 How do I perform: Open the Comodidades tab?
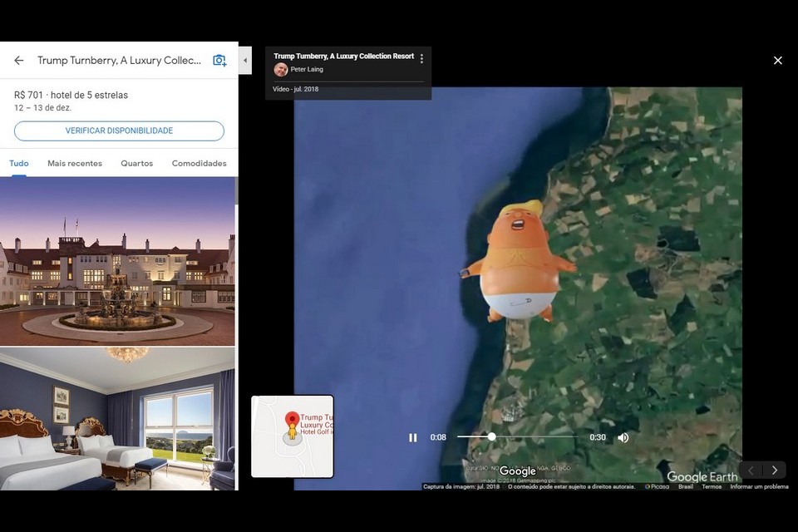pos(199,164)
